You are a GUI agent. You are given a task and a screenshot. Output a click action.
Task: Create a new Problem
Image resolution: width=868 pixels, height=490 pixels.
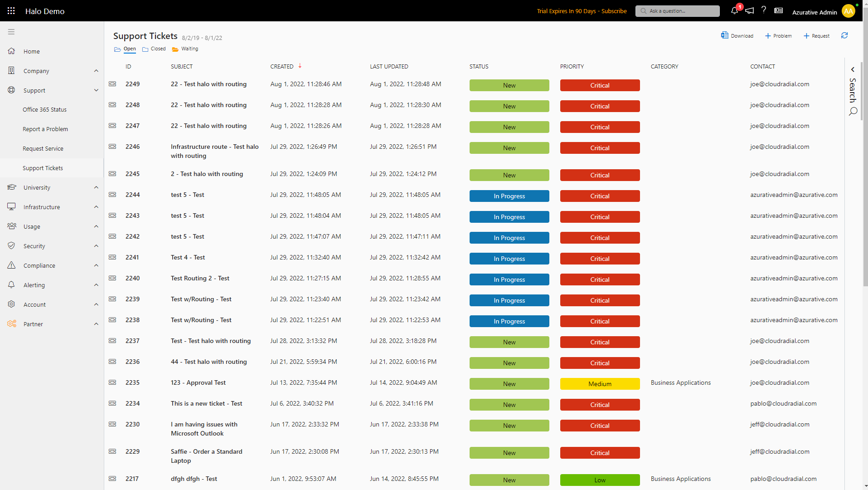click(x=778, y=35)
